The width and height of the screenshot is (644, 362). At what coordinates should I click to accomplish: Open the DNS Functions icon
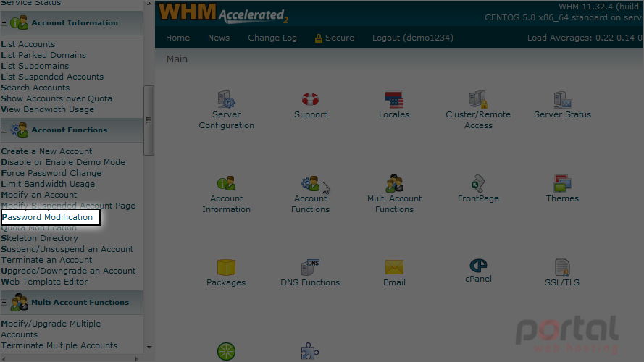pyautogui.click(x=310, y=267)
